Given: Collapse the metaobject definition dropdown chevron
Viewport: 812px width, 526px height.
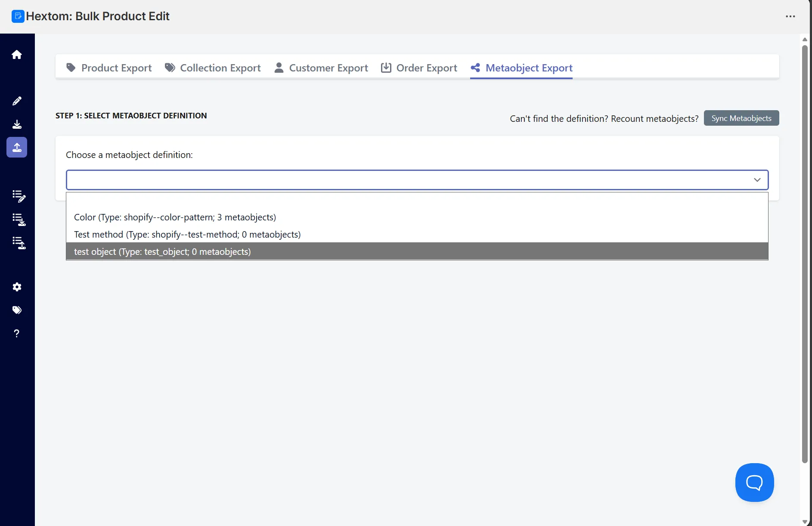Looking at the screenshot, I should pyautogui.click(x=757, y=180).
